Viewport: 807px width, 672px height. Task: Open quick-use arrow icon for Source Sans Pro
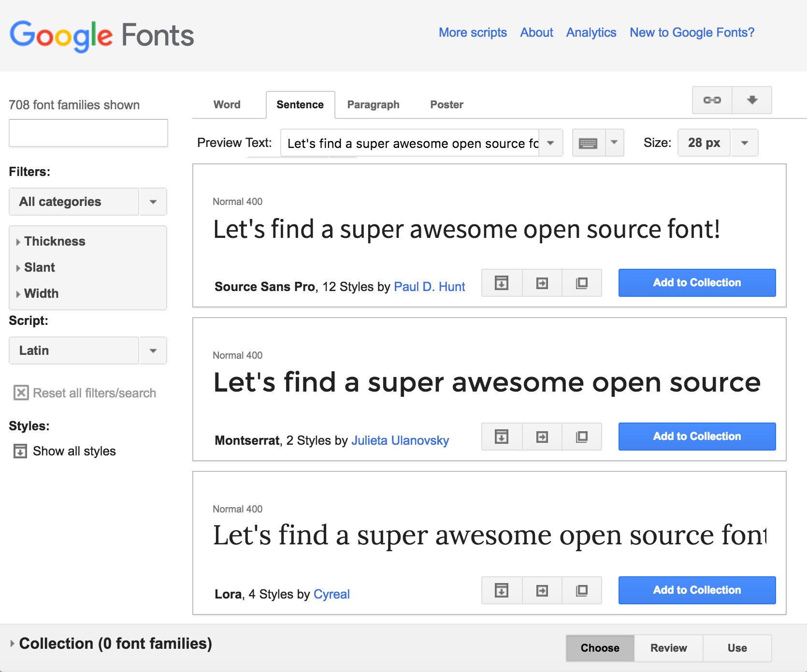[x=542, y=283]
